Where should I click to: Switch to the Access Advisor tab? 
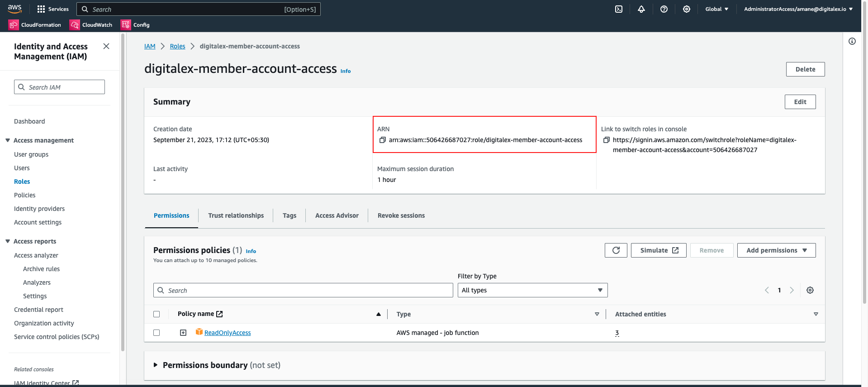[337, 215]
